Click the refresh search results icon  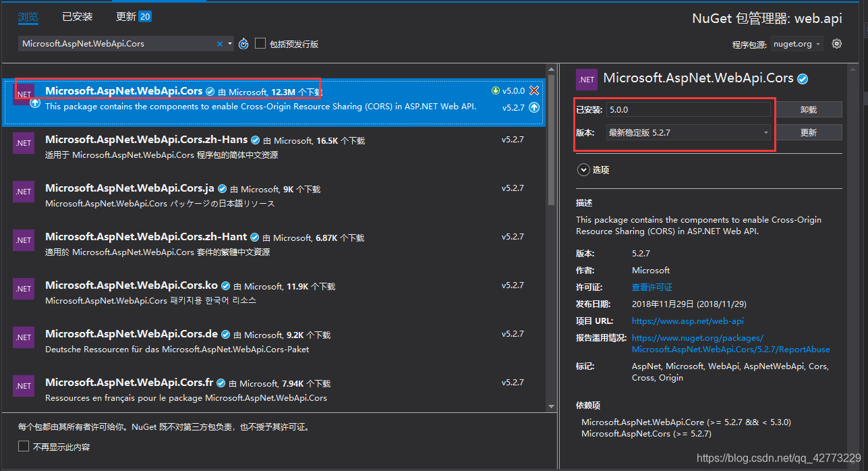click(243, 44)
